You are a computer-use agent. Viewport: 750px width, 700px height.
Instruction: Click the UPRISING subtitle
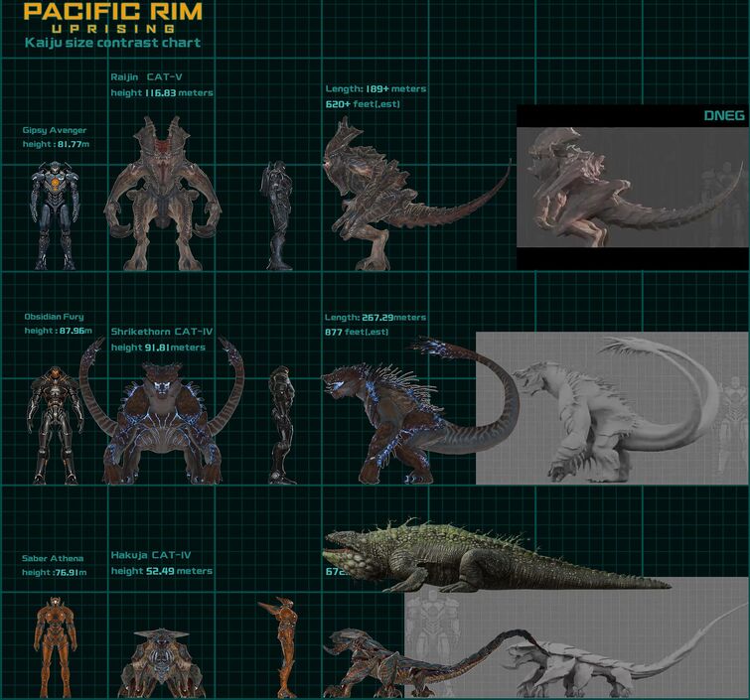pyautogui.click(x=113, y=29)
